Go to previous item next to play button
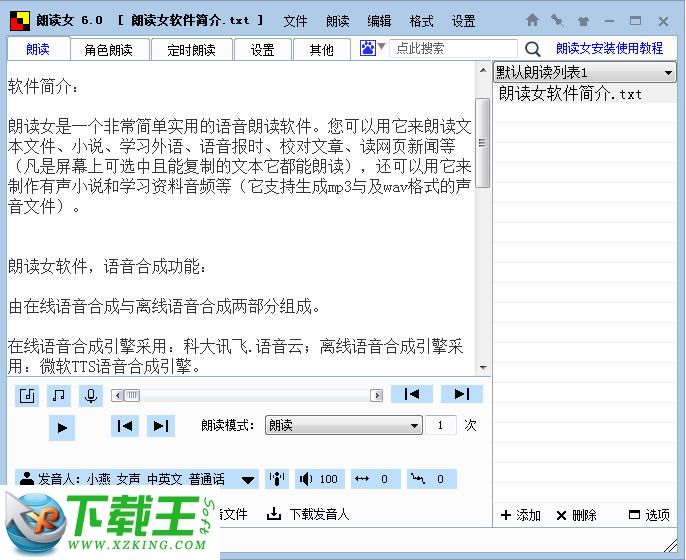This screenshot has width=686, height=560. tap(125, 426)
